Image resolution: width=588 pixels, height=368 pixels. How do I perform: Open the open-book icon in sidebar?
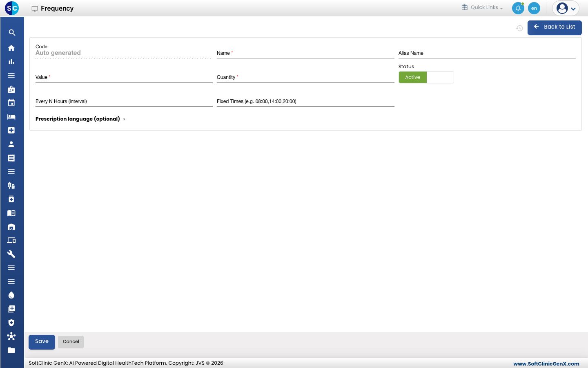(11, 213)
